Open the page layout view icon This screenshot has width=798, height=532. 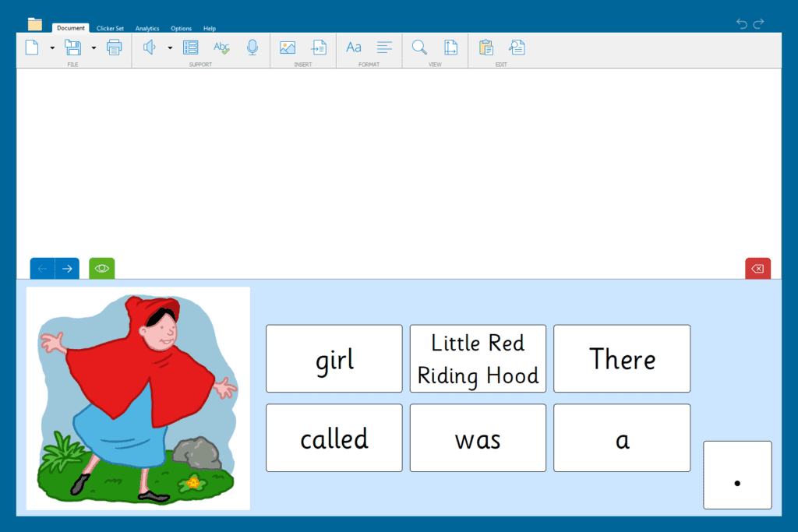450,48
